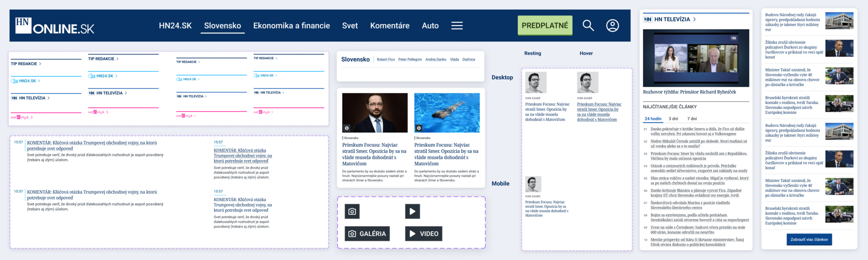Image resolution: width=868 pixels, height=260 pixels.
Task: Open the swimmer article photo
Action: click(447, 113)
